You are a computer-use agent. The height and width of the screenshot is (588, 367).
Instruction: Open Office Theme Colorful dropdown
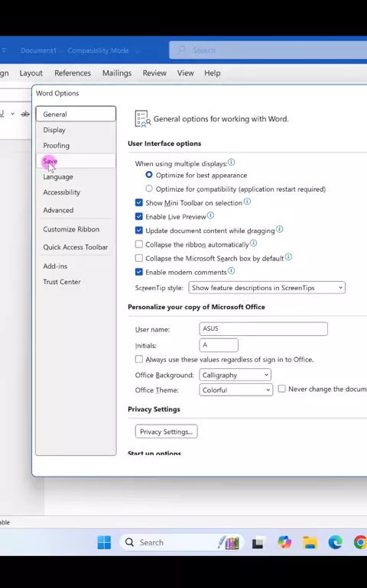pos(235,390)
